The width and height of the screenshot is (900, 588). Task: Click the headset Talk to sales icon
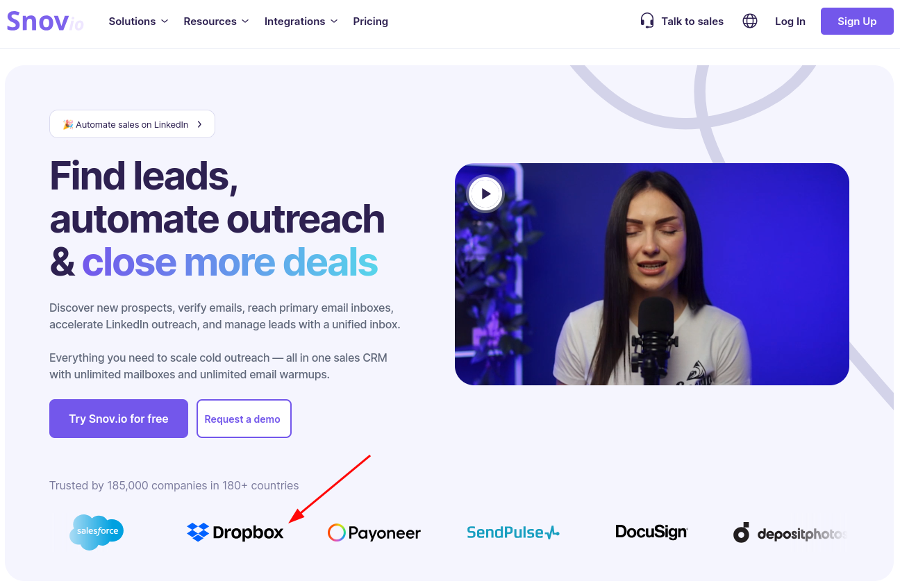[x=647, y=21]
